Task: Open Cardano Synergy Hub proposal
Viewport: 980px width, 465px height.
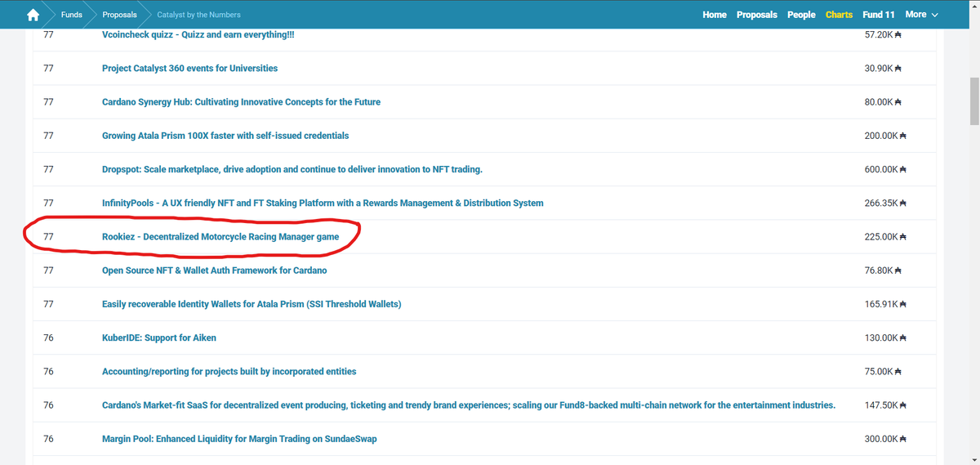Action: pyautogui.click(x=241, y=102)
